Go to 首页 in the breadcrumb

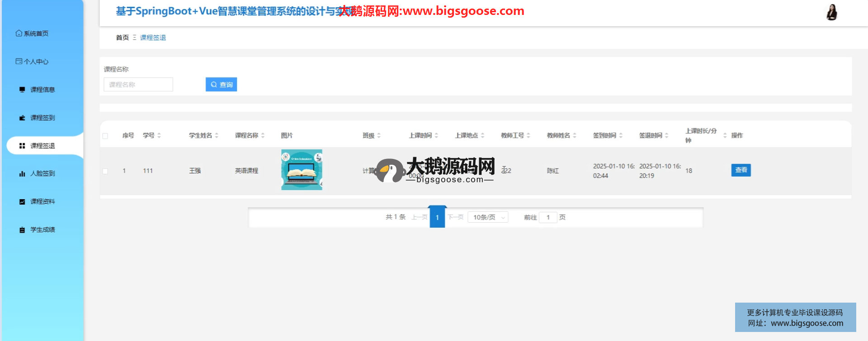click(122, 37)
